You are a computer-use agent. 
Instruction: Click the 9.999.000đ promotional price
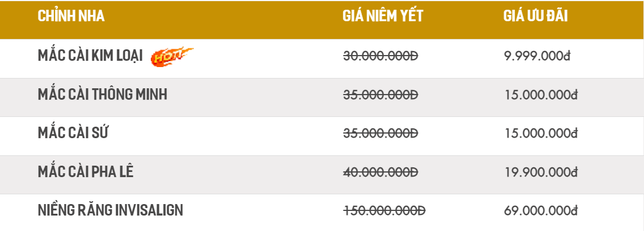(537, 57)
